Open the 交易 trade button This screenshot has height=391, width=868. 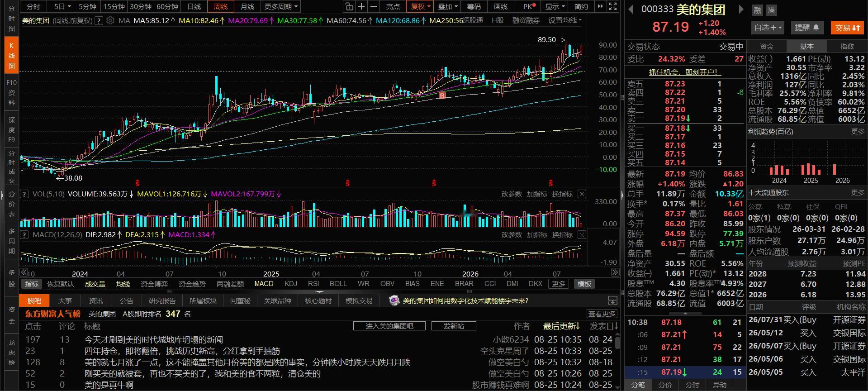847,28
